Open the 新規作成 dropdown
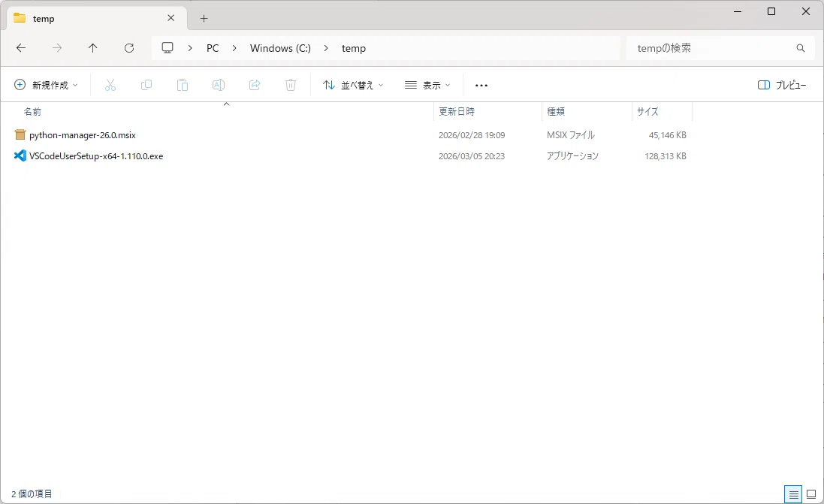 coord(46,85)
